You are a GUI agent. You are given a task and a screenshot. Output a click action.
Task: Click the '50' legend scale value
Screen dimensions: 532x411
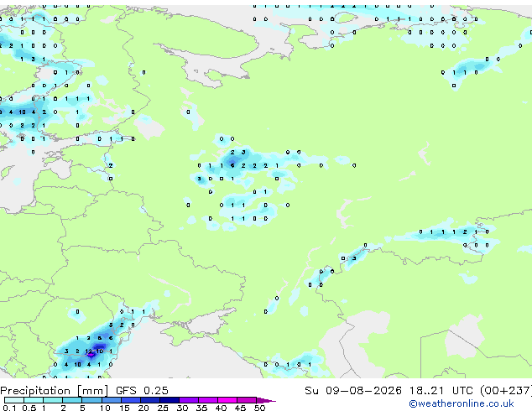click(x=259, y=408)
